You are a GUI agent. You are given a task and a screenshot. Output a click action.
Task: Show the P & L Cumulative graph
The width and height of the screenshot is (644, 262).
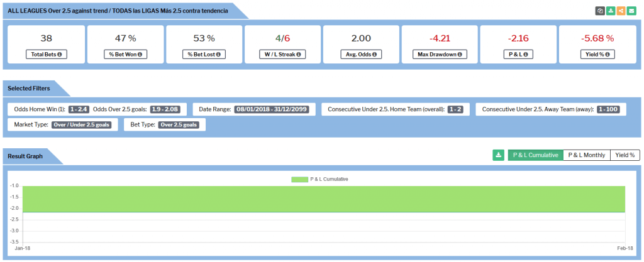535,155
